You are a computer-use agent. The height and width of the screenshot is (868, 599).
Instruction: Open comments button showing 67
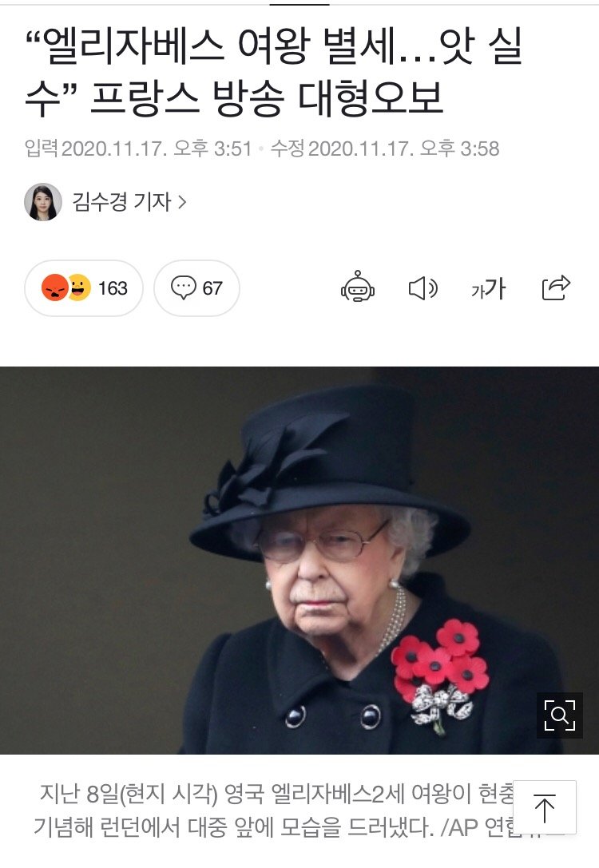pyautogui.click(x=196, y=287)
